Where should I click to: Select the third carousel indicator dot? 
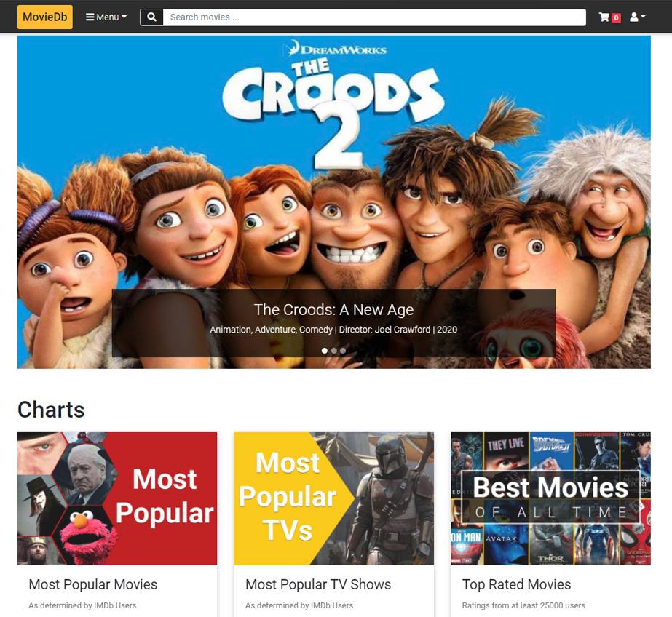pos(343,351)
